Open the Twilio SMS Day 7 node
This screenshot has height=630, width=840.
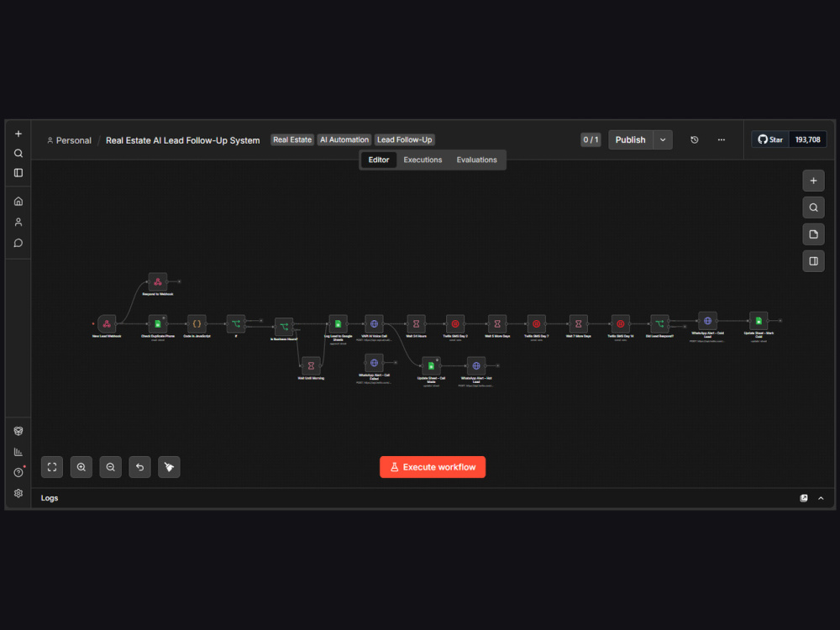[536, 323]
